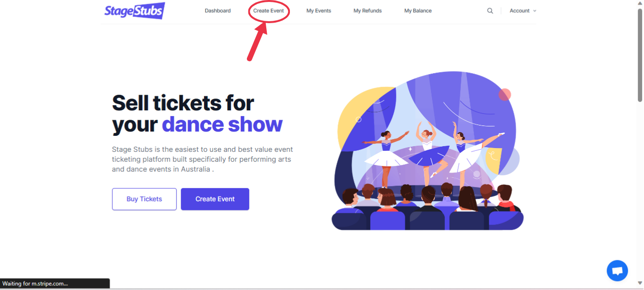Image resolution: width=644 pixels, height=290 pixels.
Task: Click the "Sell tickets for" heading line
Action: 183,102
